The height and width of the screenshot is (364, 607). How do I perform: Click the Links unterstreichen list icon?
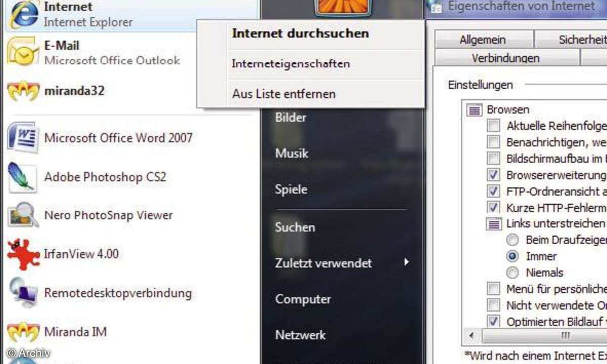(x=494, y=224)
